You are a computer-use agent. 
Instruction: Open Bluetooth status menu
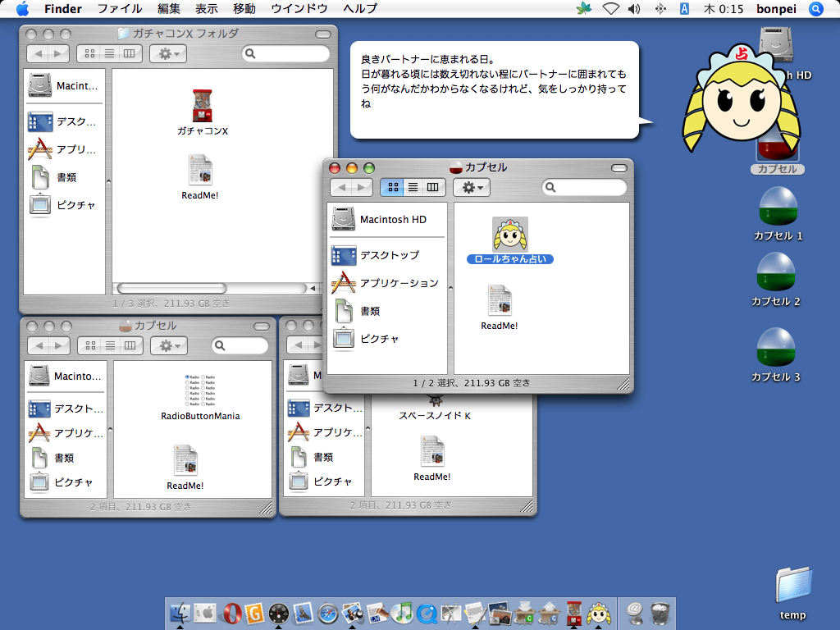coord(660,8)
